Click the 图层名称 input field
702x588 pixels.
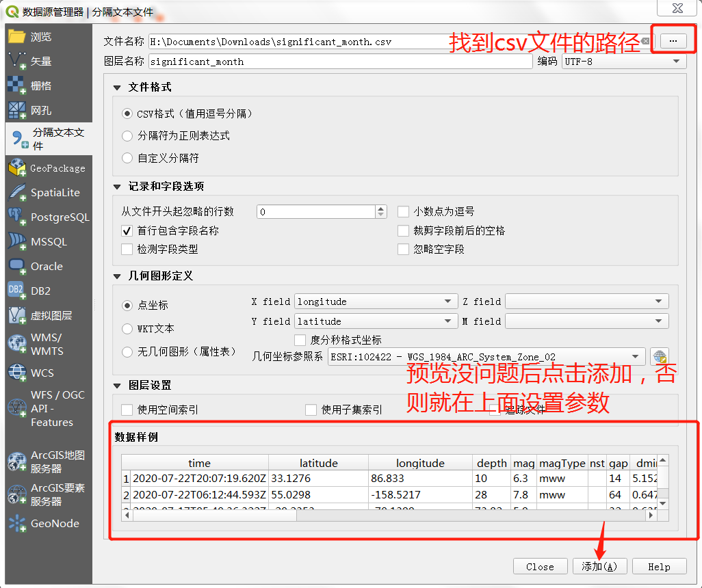[340, 62]
